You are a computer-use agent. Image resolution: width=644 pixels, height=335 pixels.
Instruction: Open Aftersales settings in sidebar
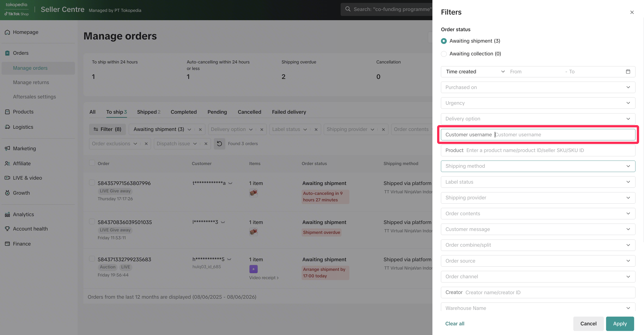click(35, 97)
